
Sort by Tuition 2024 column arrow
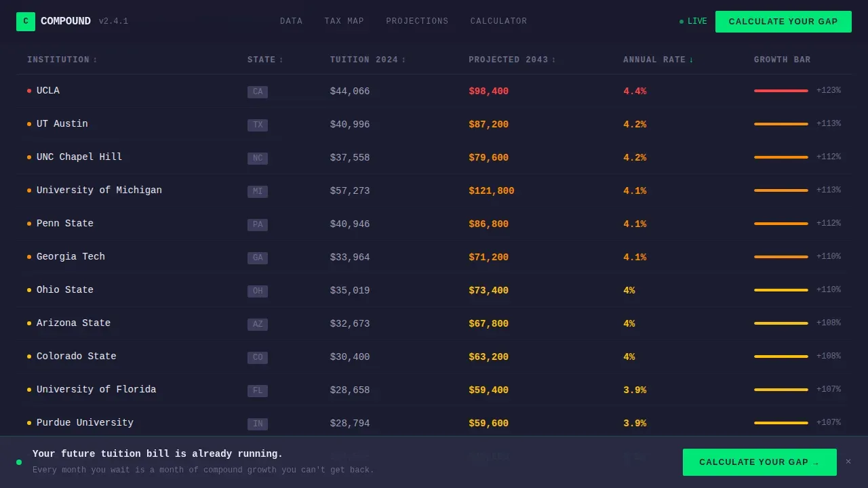tap(403, 60)
